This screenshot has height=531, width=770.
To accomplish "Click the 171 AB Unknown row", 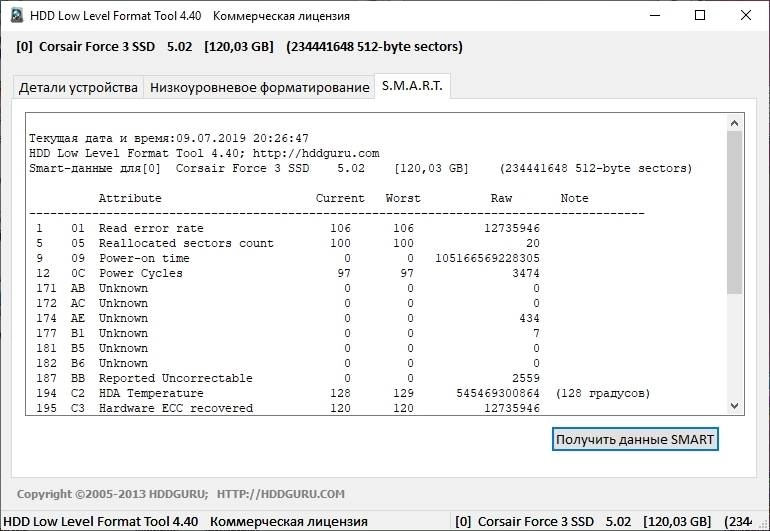I will (288, 288).
